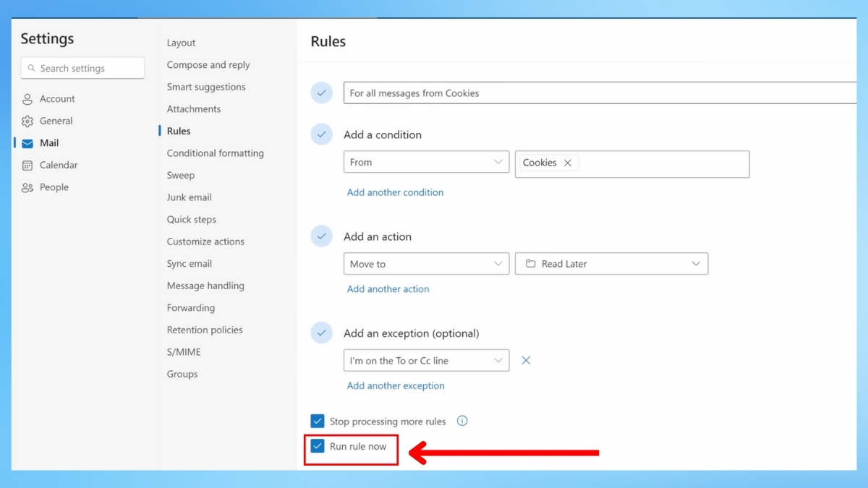
Task: Click the General gear icon
Action: pos(27,121)
